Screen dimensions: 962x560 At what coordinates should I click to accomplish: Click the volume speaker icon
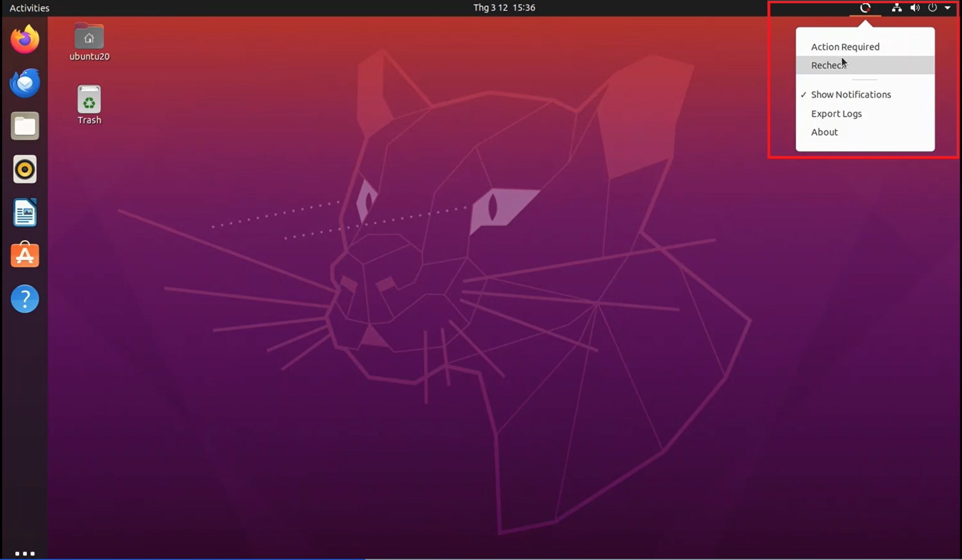915,8
